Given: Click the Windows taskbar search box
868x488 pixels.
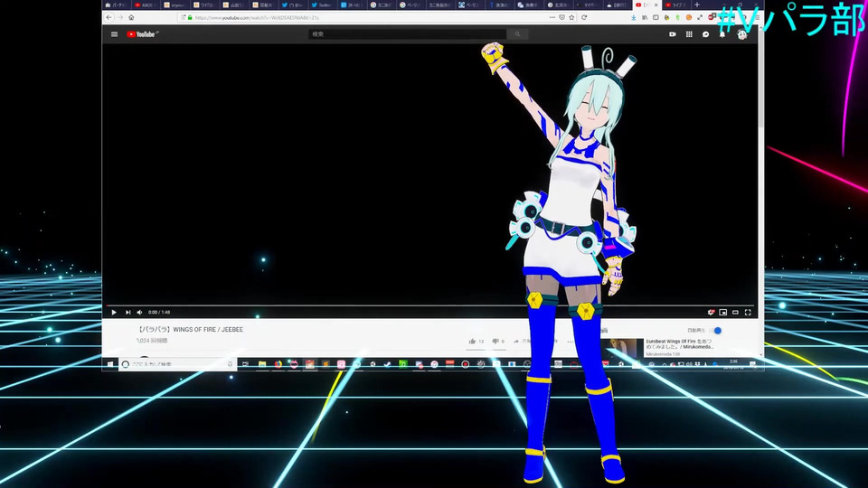Looking at the screenshot, I should coord(177,364).
